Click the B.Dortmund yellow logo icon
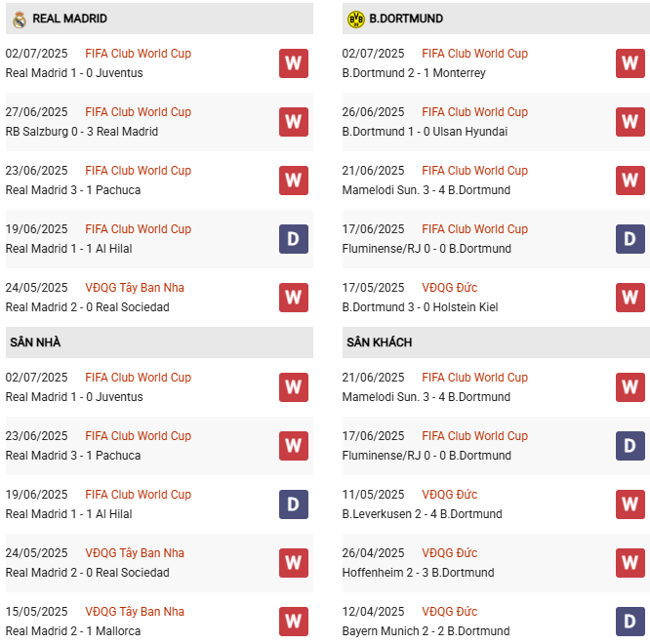 tap(355, 19)
